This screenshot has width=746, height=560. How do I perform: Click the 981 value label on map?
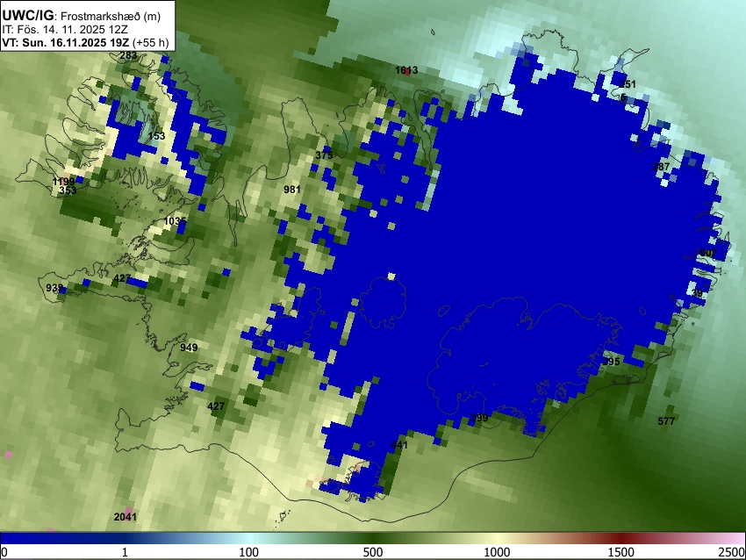click(x=292, y=190)
